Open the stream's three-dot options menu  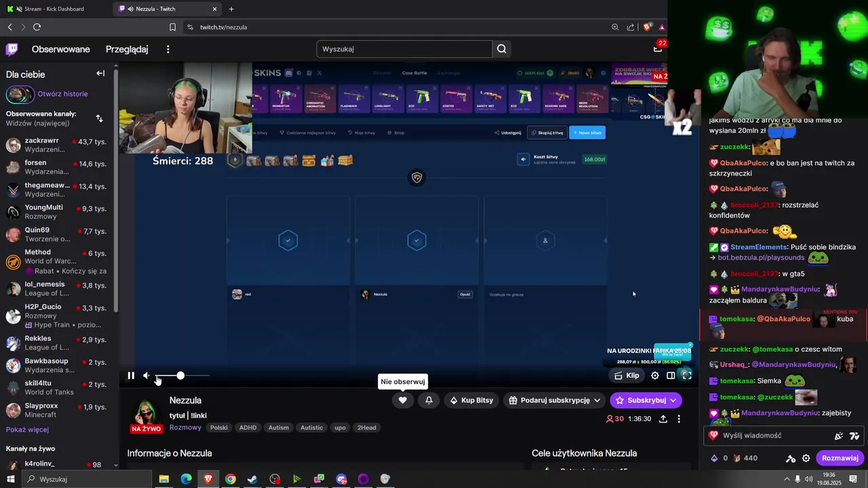(679, 419)
